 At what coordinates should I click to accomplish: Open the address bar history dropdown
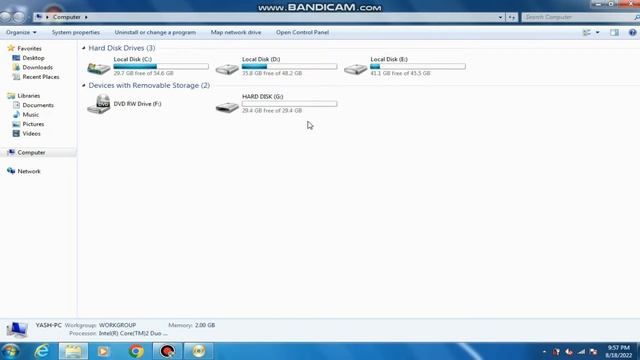[500, 17]
